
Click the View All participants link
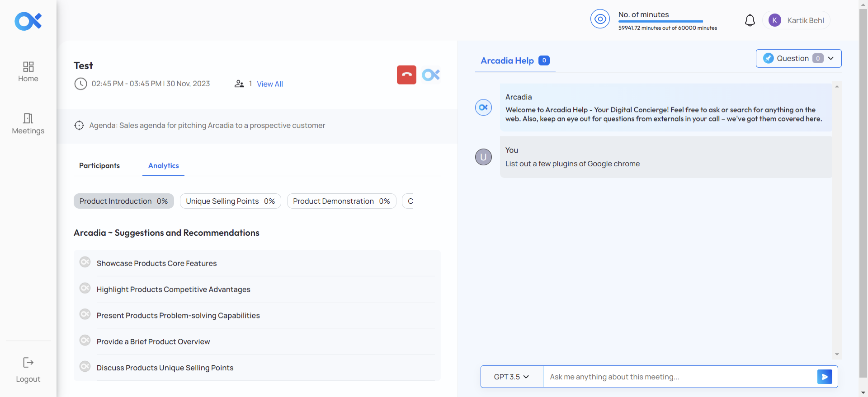coord(270,84)
